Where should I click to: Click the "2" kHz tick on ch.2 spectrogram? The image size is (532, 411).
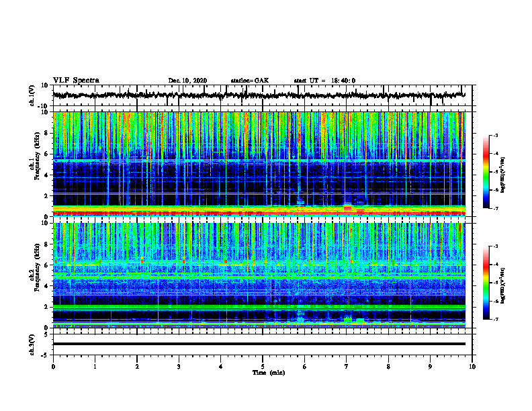tap(46, 307)
